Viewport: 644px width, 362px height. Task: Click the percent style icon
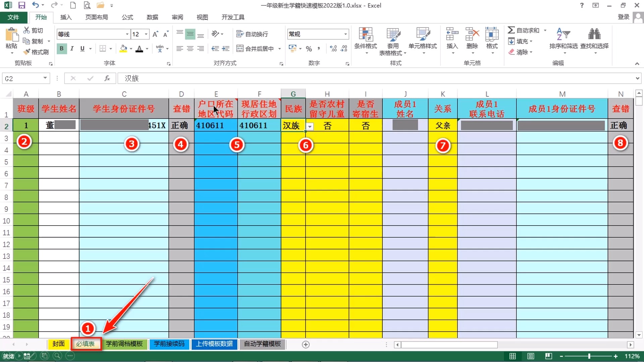tap(309, 49)
